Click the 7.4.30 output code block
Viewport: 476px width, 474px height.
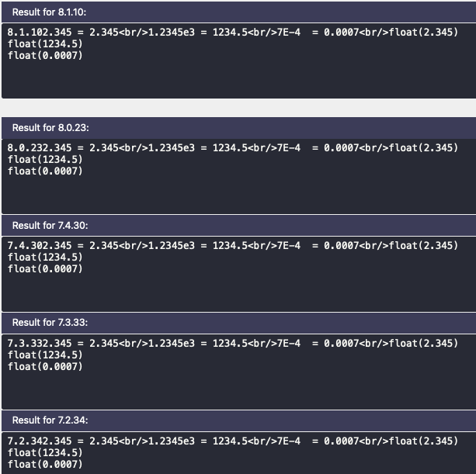(238, 274)
